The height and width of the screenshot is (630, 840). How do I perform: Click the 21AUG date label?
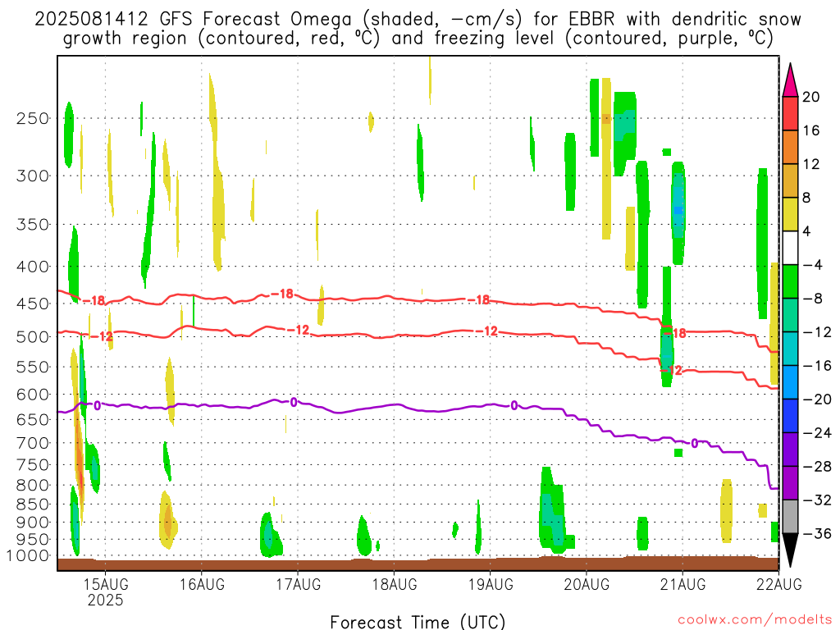682,583
